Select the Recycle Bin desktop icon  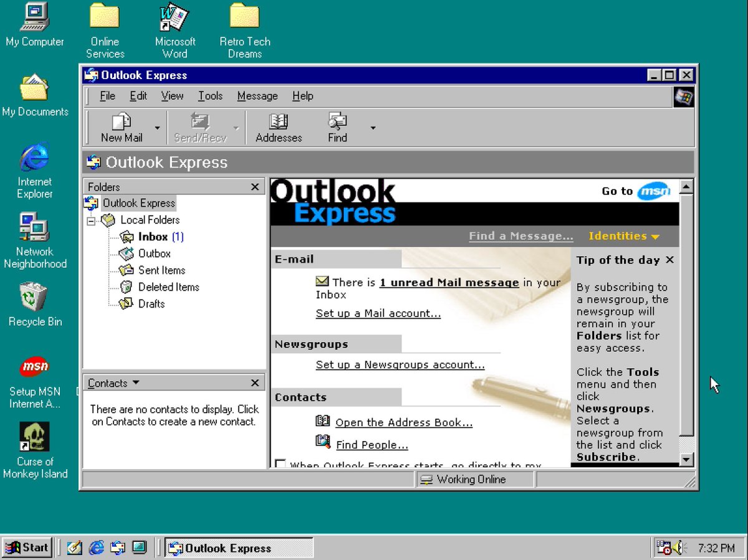pyautogui.click(x=35, y=305)
